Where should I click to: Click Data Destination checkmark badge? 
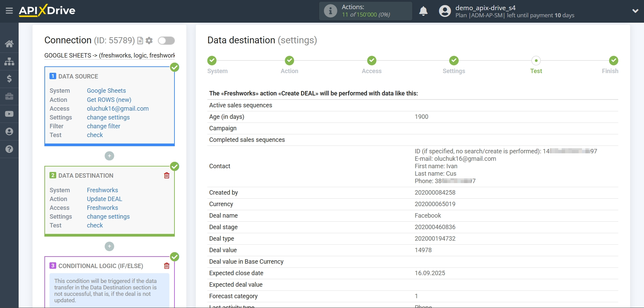point(174,166)
